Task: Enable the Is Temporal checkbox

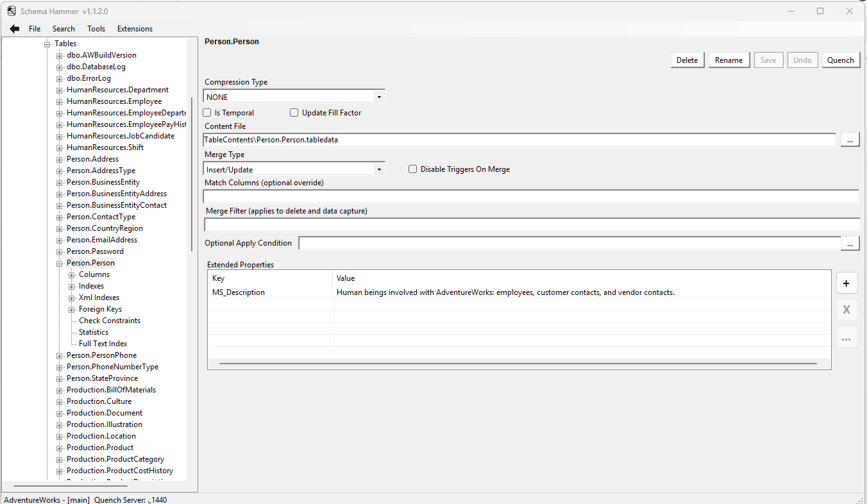Action: pos(206,112)
